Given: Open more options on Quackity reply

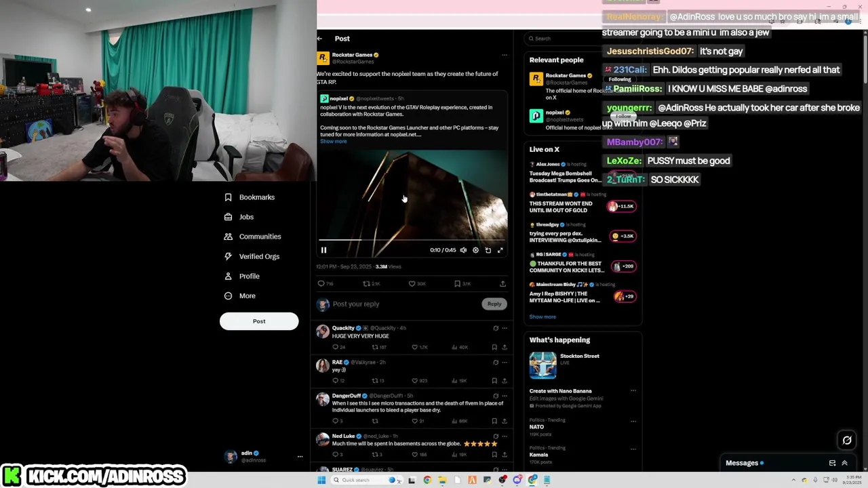Looking at the screenshot, I should 504,328.
